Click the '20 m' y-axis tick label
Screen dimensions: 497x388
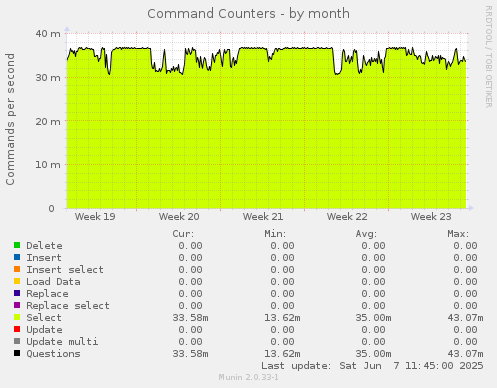click(48, 121)
